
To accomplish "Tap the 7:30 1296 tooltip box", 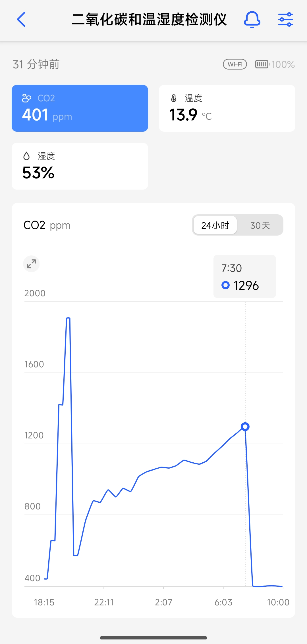I will click(244, 276).
